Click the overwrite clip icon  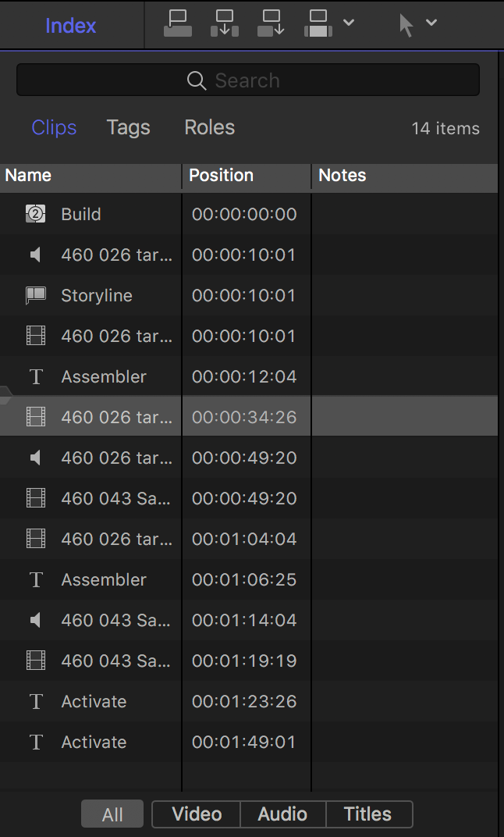click(x=318, y=23)
